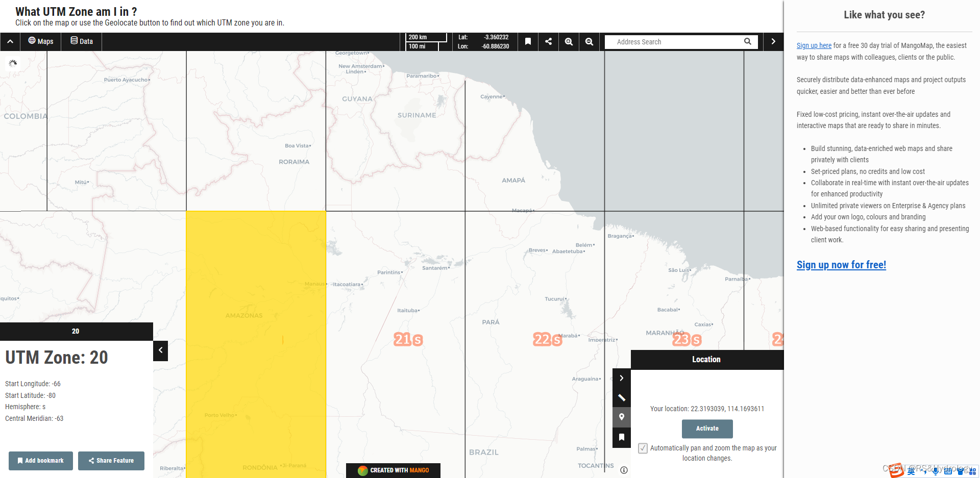Select the location pin tool
This screenshot has height=478, width=980.
click(x=622, y=417)
